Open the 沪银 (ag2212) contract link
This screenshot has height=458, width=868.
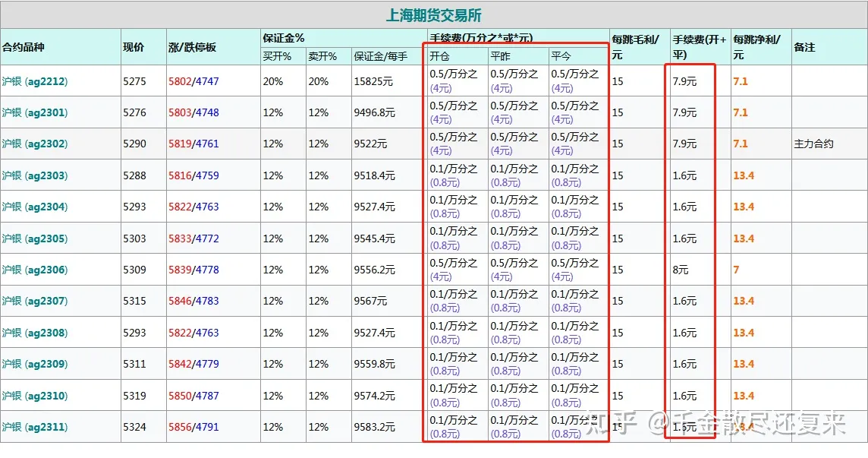[34, 81]
